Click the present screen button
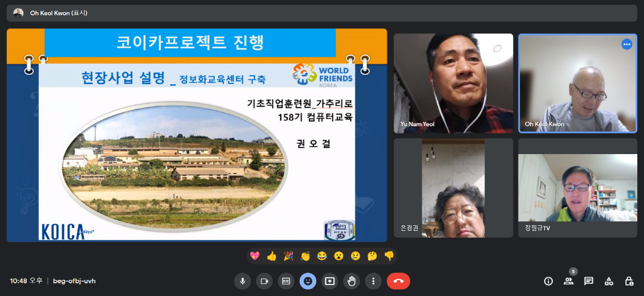644x296 pixels. [330, 281]
